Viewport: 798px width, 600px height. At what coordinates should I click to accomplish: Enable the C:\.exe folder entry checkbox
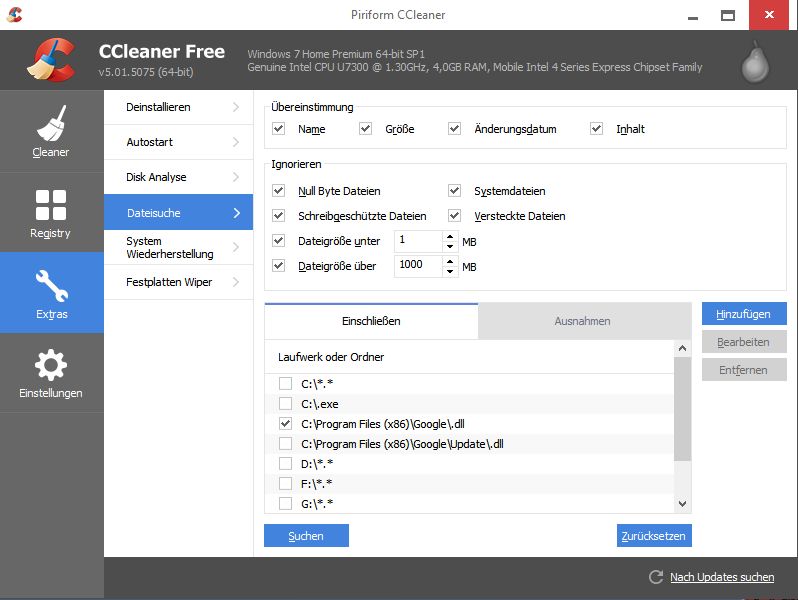286,404
